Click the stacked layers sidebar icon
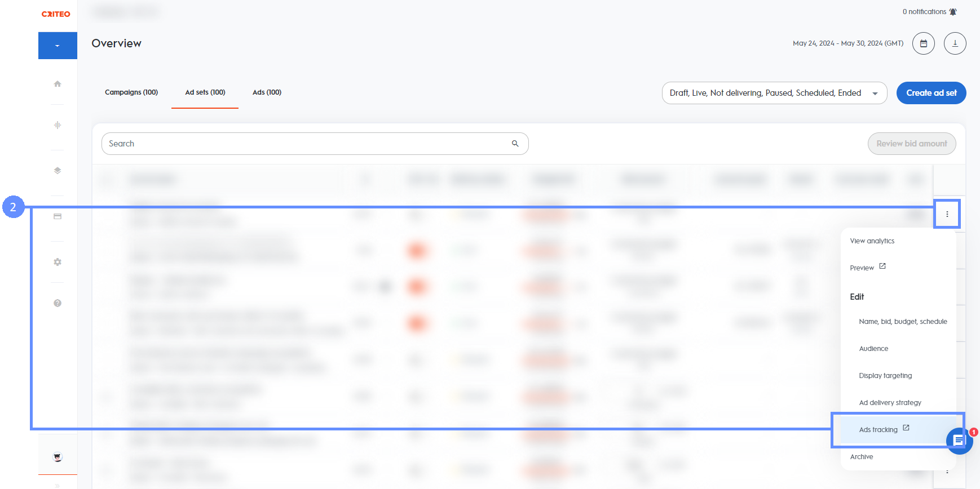The width and height of the screenshot is (980, 489). point(58,171)
